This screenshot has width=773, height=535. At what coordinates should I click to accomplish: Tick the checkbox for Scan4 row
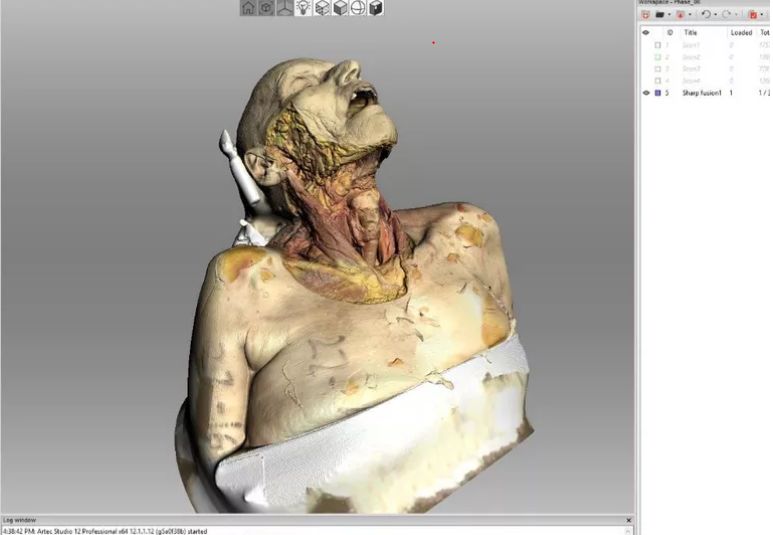coord(658,81)
